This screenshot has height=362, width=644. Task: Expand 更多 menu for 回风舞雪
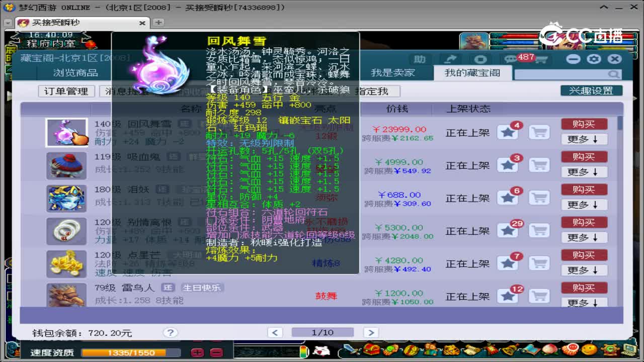pos(584,139)
